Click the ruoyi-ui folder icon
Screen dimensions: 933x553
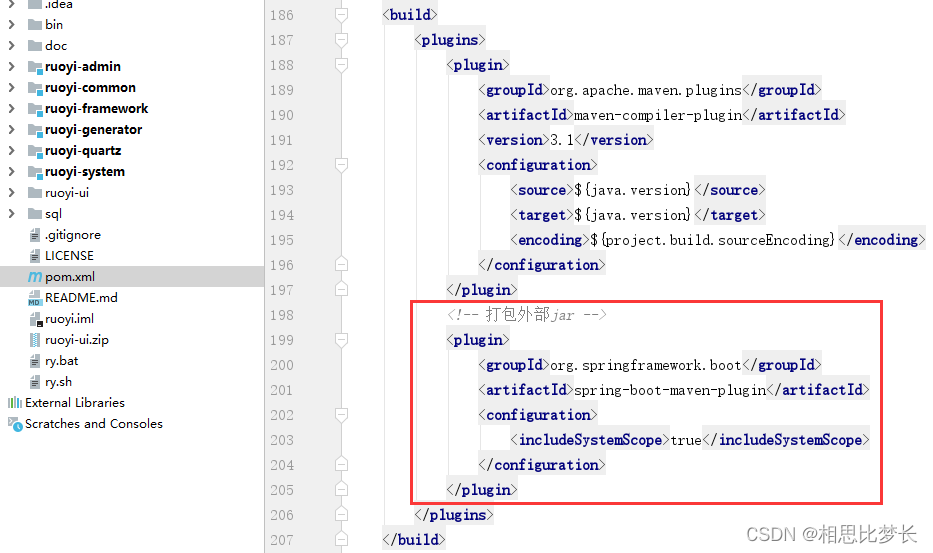click(x=35, y=192)
